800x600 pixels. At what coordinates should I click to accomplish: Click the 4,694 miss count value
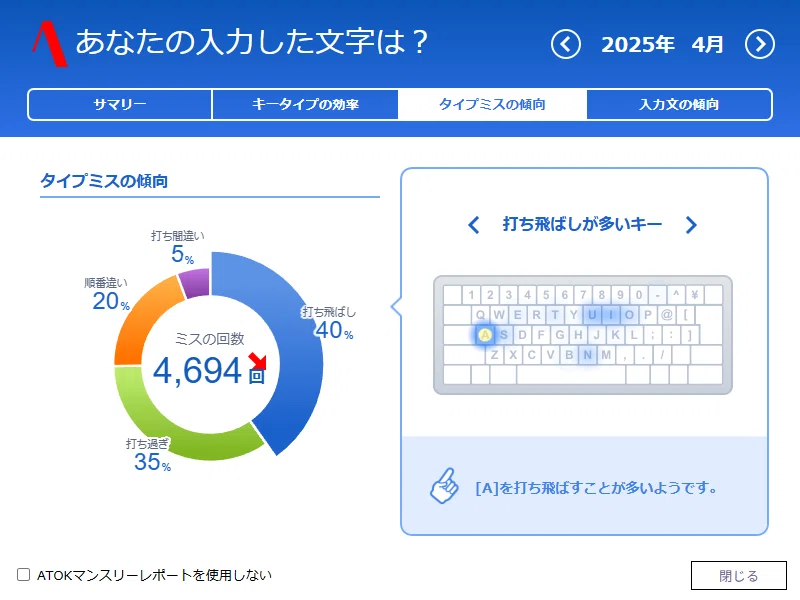197,371
